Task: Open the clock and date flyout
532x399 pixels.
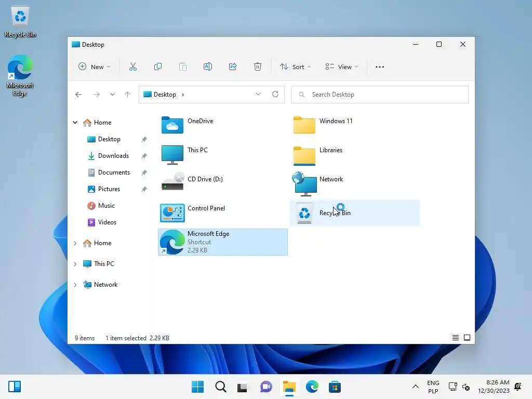Action: pyautogui.click(x=494, y=387)
